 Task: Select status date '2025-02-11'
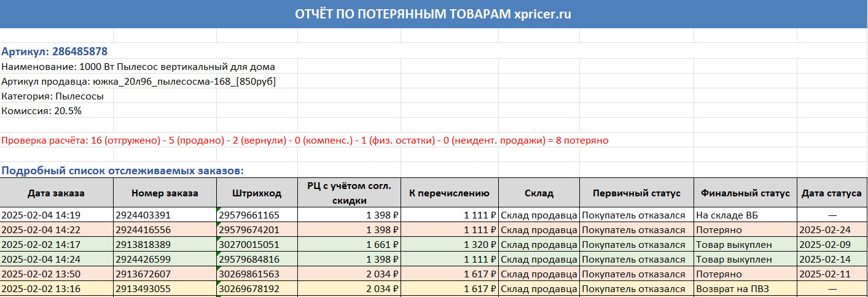coord(832,274)
